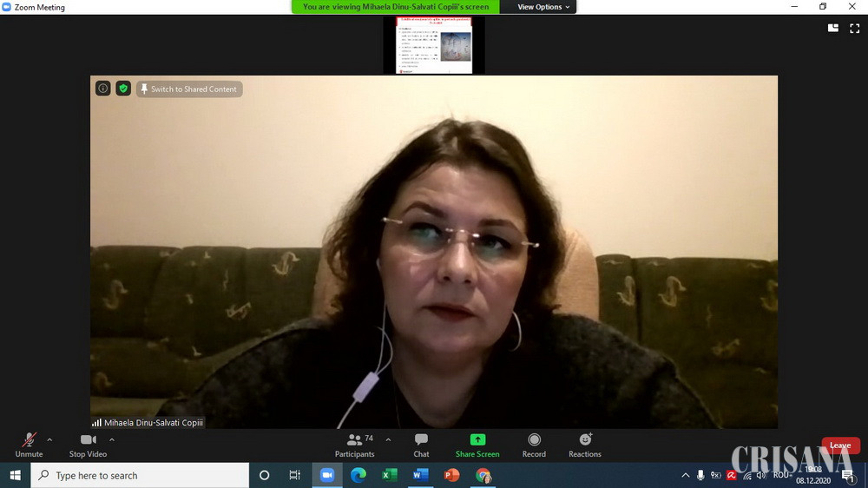The image size is (868, 488).
Task: Expand the arrow next to Participants
Action: pyautogui.click(x=388, y=439)
